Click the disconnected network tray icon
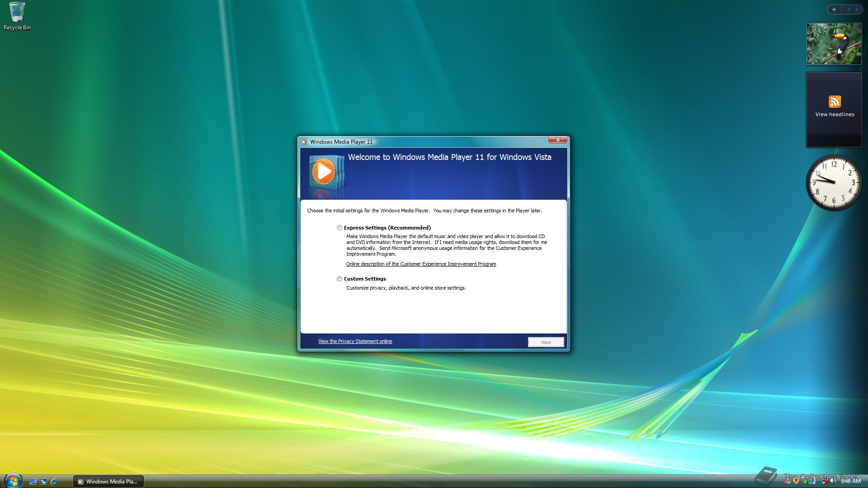 point(825,481)
